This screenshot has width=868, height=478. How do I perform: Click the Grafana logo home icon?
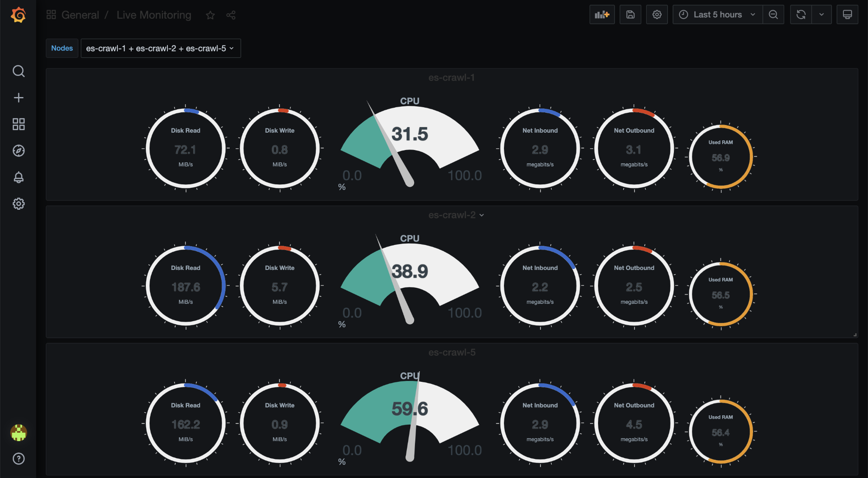click(18, 15)
